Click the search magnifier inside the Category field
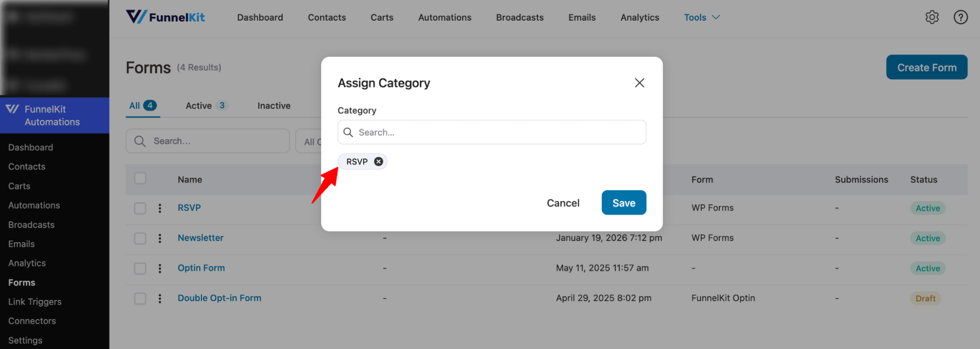 coord(348,132)
